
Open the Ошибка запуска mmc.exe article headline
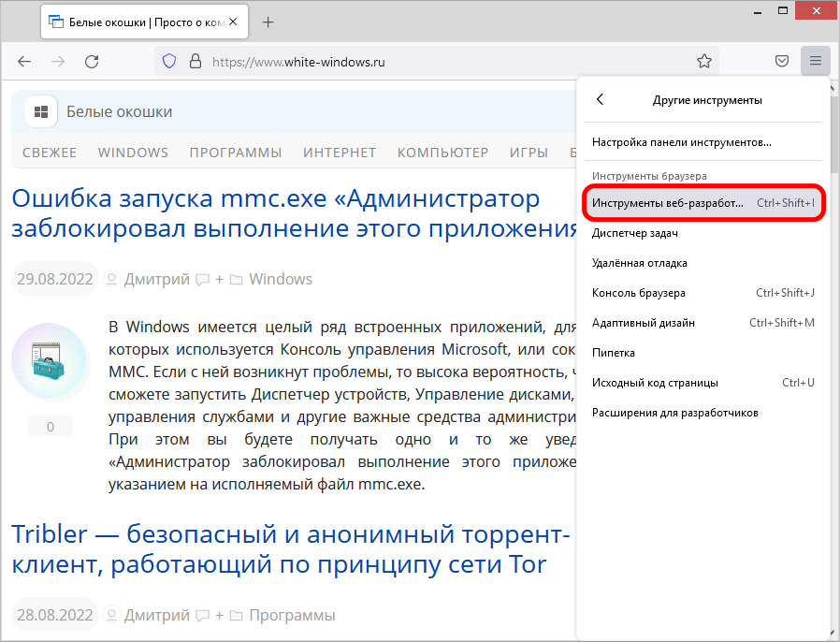tap(294, 213)
